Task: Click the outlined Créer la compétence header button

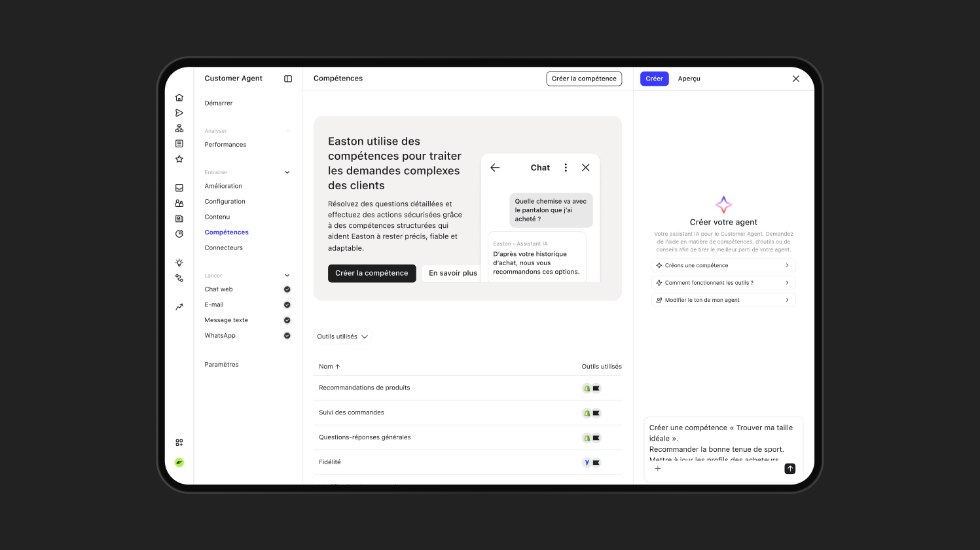Action: (584, 79)
